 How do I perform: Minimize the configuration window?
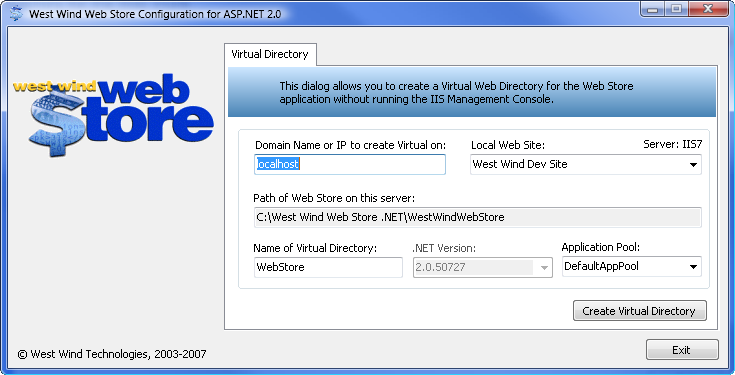654,9
